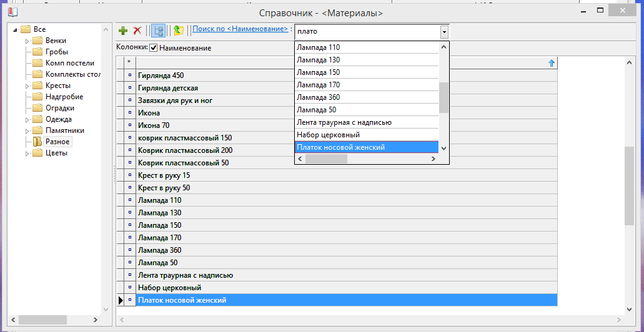Expand the Кресты tree node
644x332 pixels.
click(x=27, y=85)
